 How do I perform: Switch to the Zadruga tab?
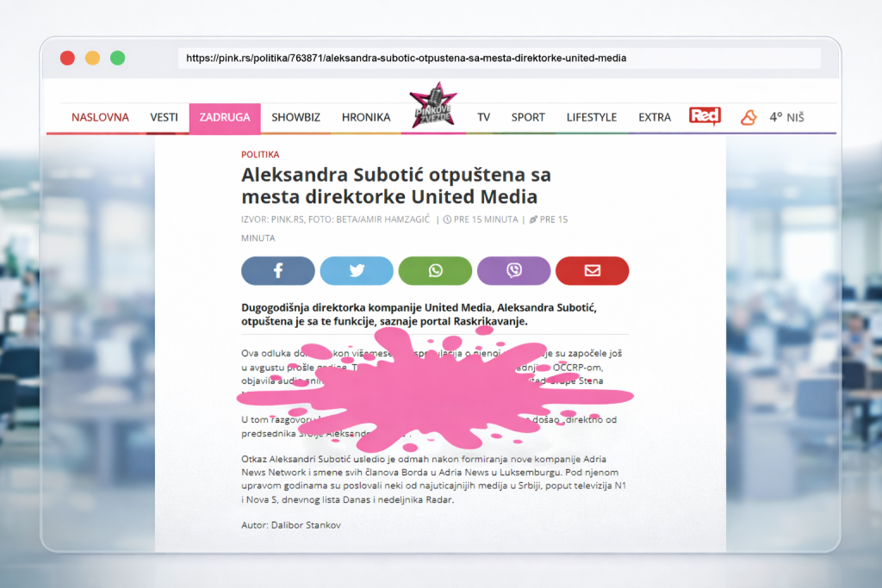(225, 118)
